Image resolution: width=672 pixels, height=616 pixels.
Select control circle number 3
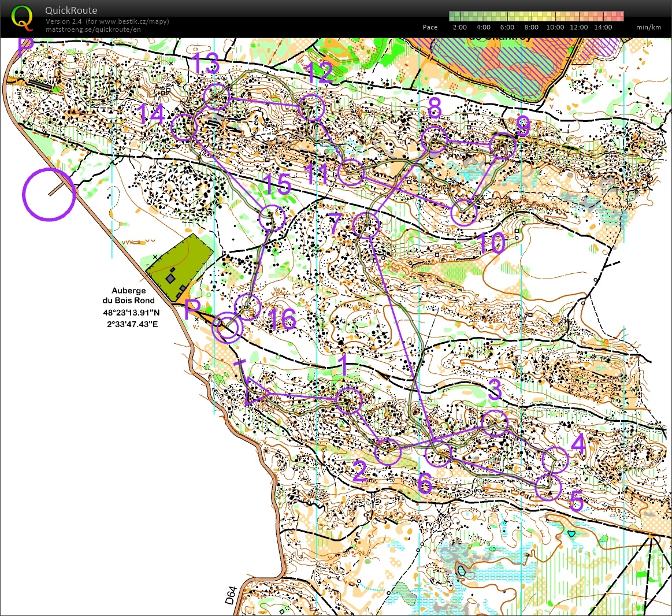[495, 424]
